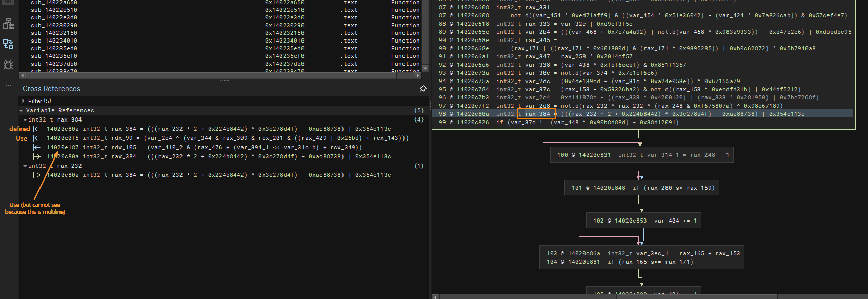Pin the Cross References panel

(x=423, y=89)
